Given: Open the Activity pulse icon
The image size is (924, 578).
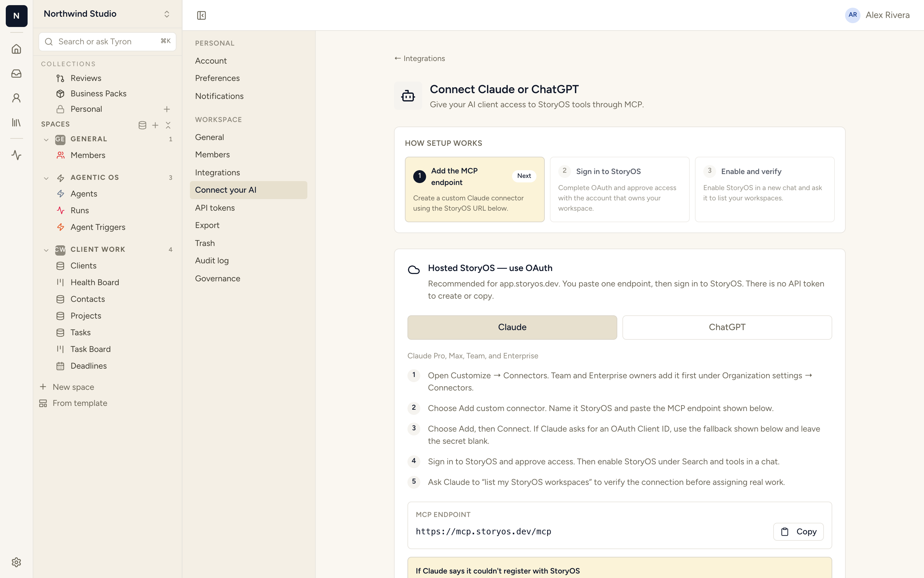Looking at the screenshot, I should [x=16, y=155].
